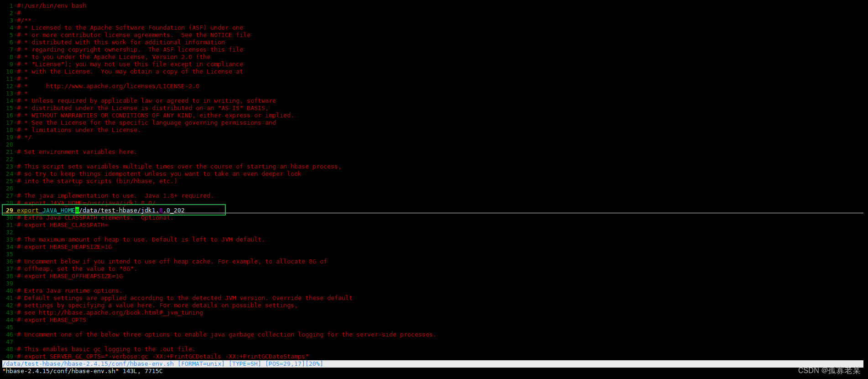Click the "Default settings are applied according" line
Screen dimensions: 868x379
point(185,298)
